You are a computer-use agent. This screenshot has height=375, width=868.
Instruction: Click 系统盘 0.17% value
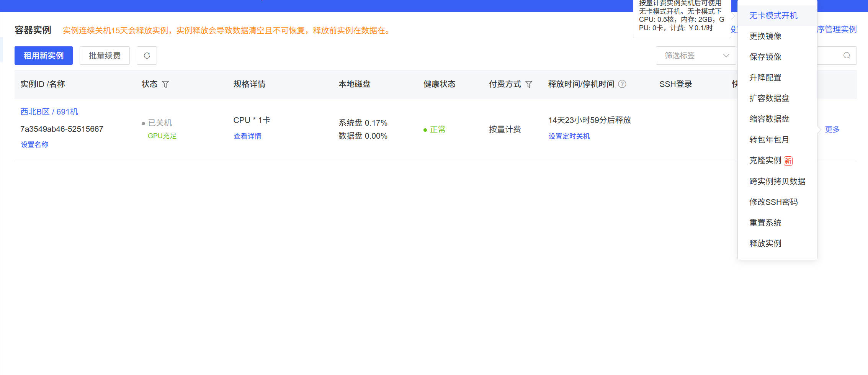tap(363, 123)
